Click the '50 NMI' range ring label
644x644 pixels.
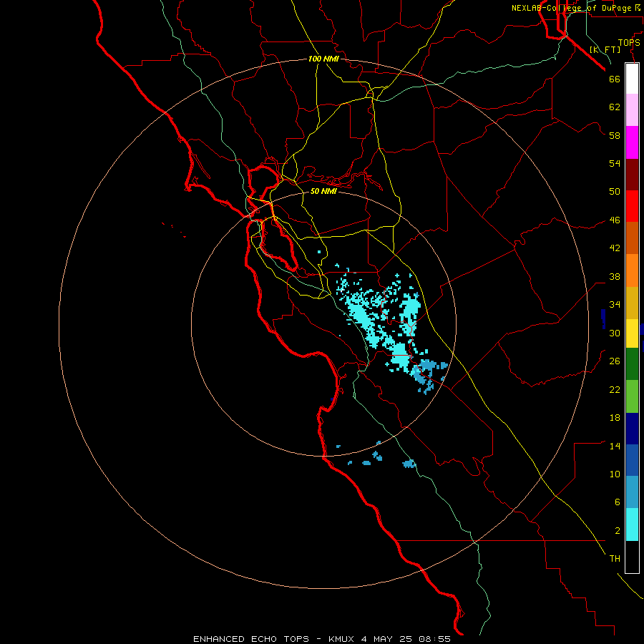point(323,191)
